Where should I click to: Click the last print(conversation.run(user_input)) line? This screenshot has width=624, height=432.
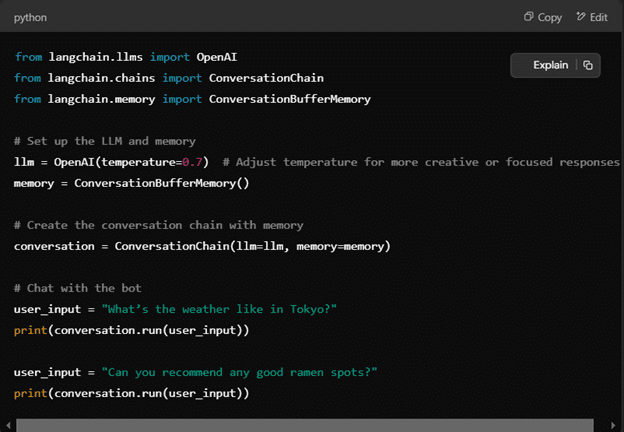tap(131, 393)
